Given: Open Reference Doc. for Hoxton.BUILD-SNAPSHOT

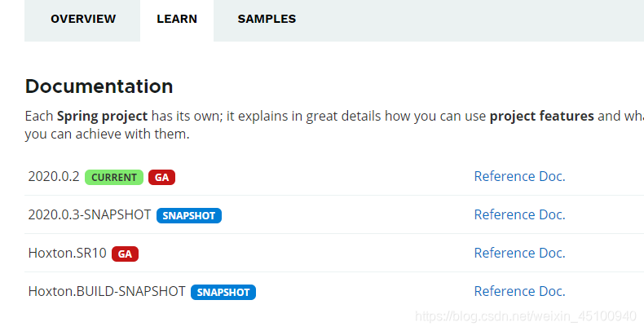Looking at the screenshot, I should (519, 291).
